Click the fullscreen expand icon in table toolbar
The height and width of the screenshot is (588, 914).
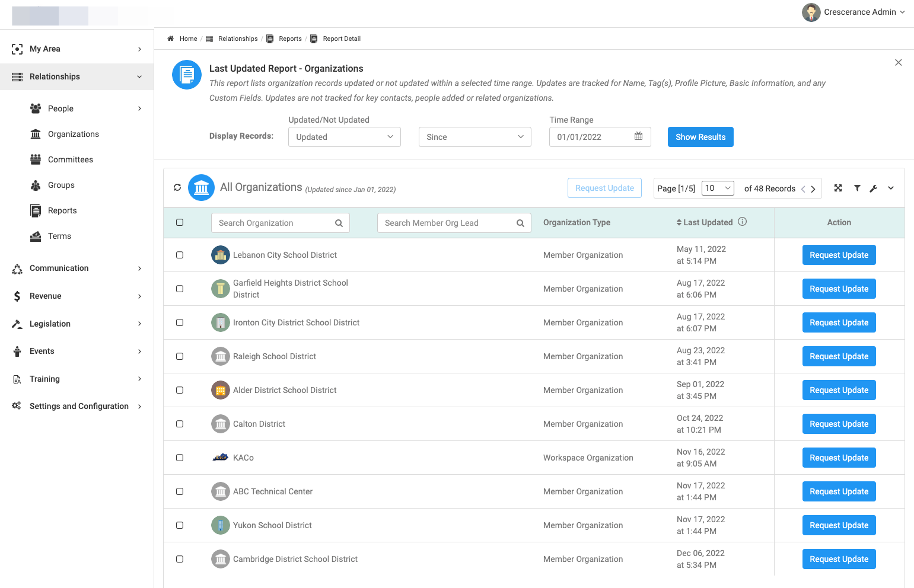(838, 188)
